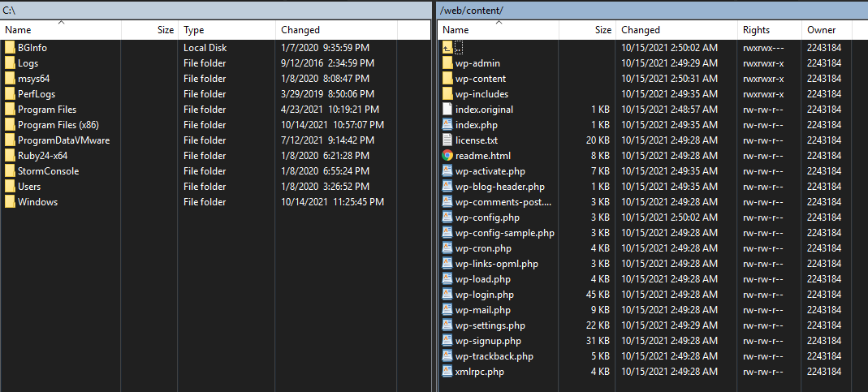868x392 pixels.
Task: Click the wp-includes folder icon
Action: (x=447, y=94)
